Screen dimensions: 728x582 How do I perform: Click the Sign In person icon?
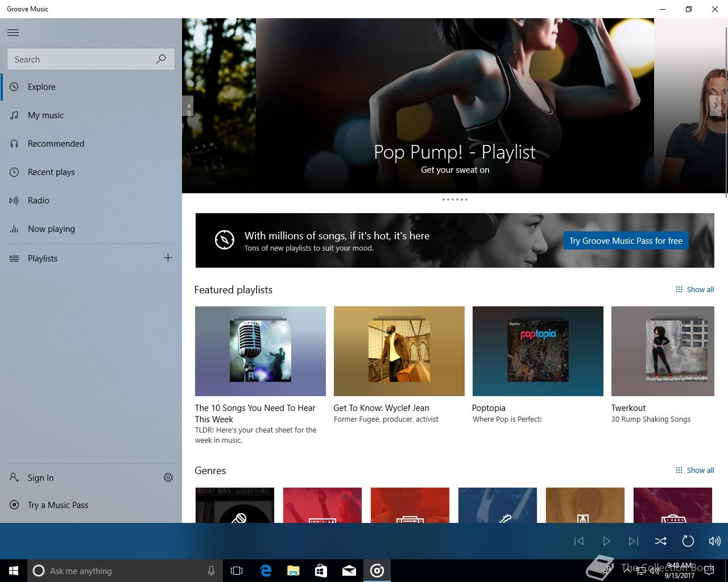pyautogui.click(x=14, y=477)
